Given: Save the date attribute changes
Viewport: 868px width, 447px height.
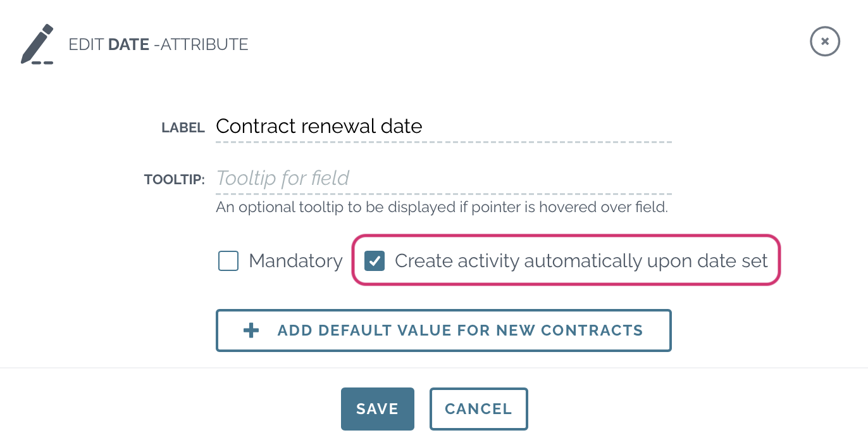Looking at the screenshot, I should pyautogui.click(x=378, y=409).
